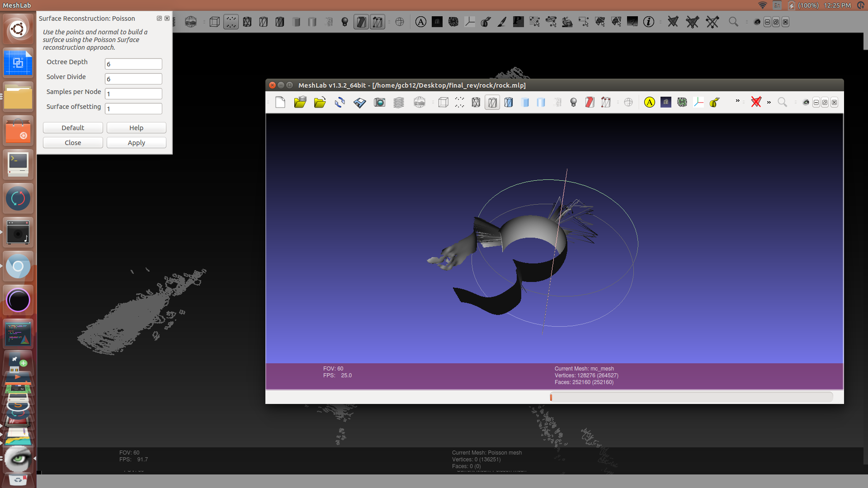This screenshot has width=868, height=488.
Task: Toggle Points render mode in foreground window
Action: [x=459, y=103]
